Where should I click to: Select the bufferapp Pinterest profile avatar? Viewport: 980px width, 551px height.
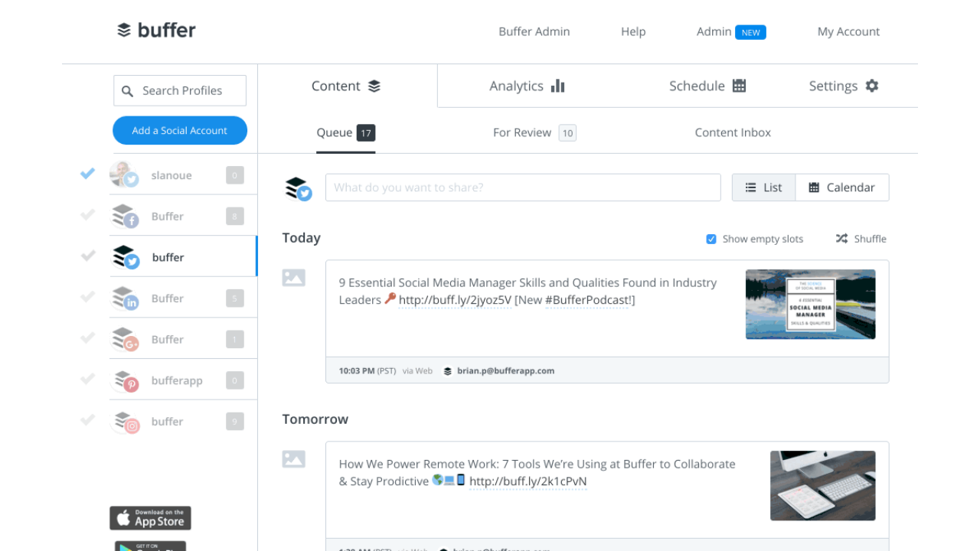(125, 380)
